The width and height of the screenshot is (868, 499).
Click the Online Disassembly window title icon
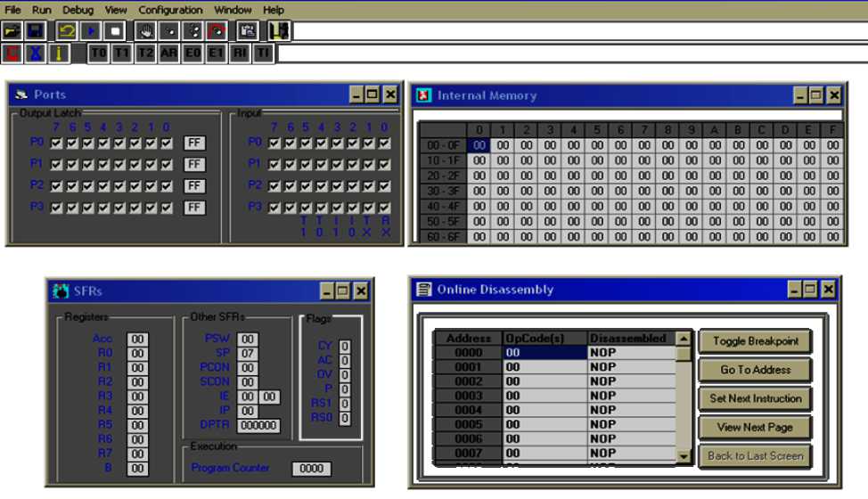pyautogui.click(x=424, y=290)
